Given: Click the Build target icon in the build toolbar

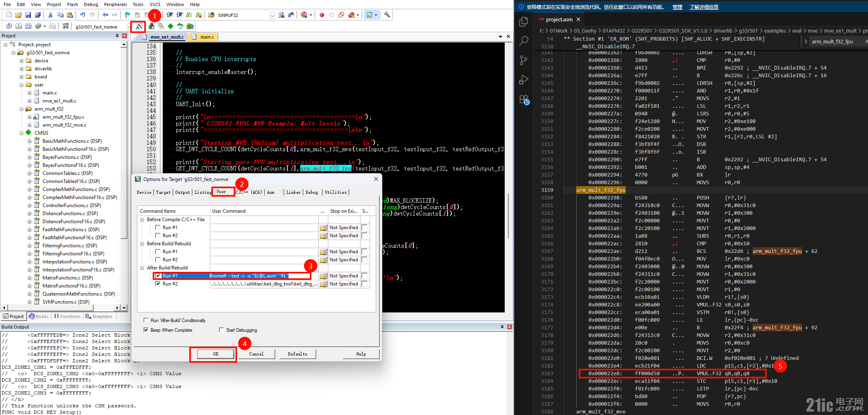Looking at the screenshot, I should click(19, 26).
